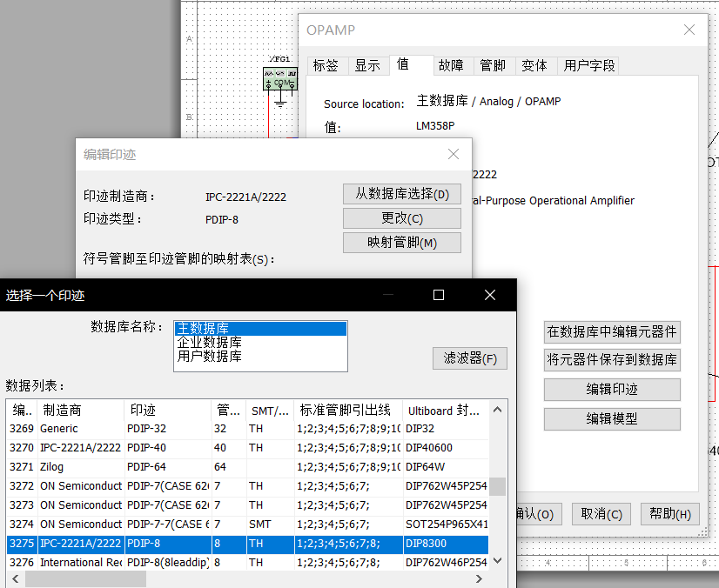The image size is (719, 588).
Task: Click 在数据库中编辑元器件 button
Action: [612, 331]
